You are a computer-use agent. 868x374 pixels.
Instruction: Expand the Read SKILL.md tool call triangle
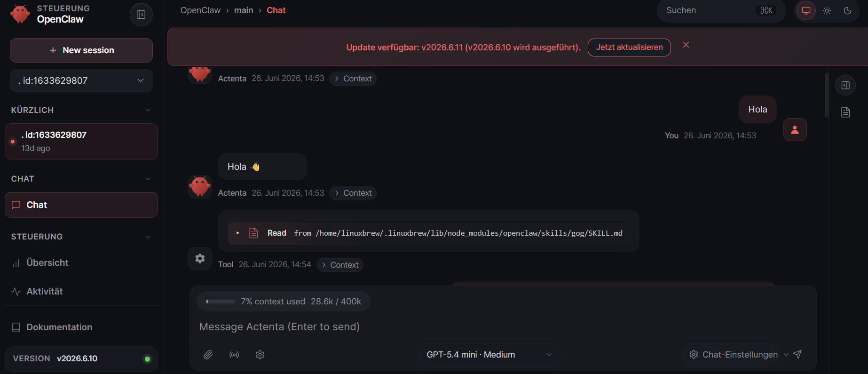point(238,233)
